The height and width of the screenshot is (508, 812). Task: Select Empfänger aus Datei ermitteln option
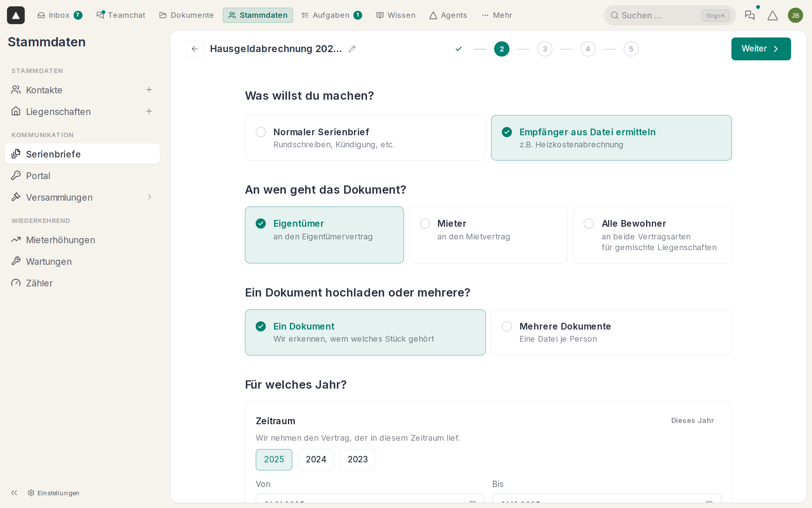(611, 138)
